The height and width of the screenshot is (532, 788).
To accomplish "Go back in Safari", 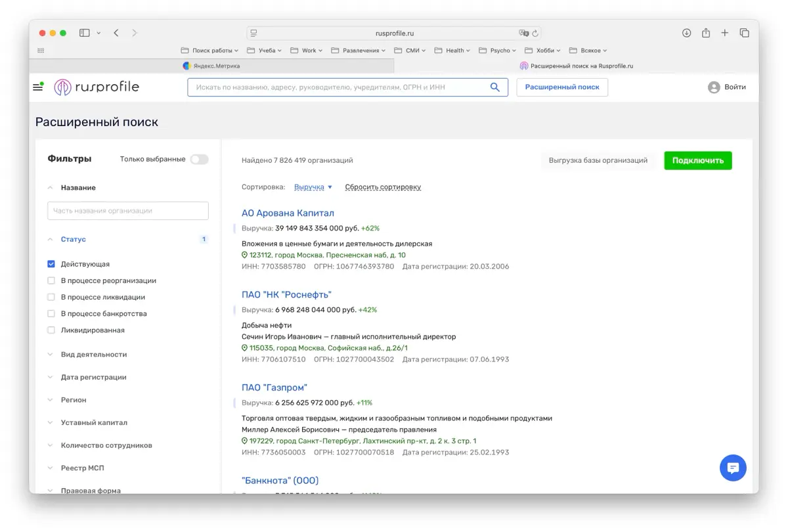I will (x=116, y=33).
